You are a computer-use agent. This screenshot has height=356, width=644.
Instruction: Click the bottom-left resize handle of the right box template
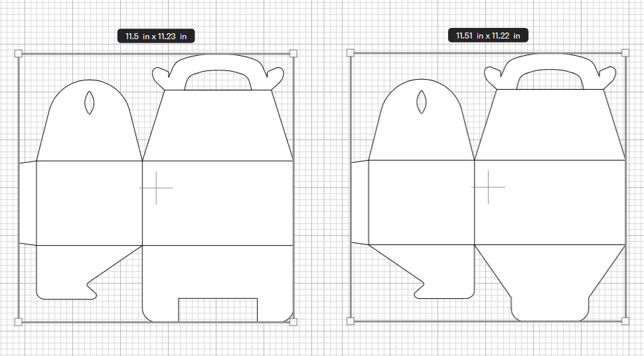[351, 321]
